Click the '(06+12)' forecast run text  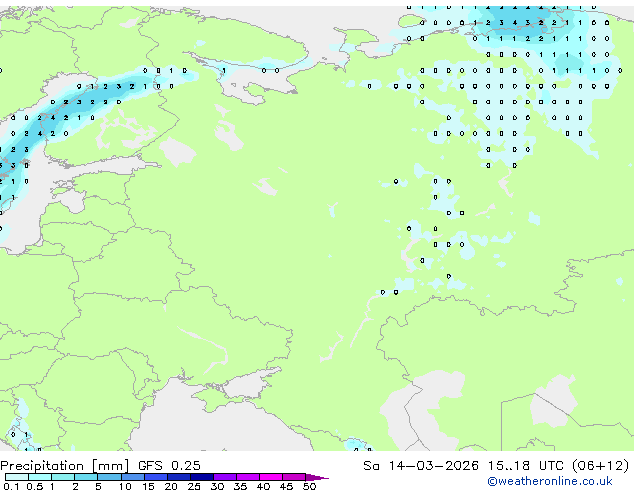600,466
